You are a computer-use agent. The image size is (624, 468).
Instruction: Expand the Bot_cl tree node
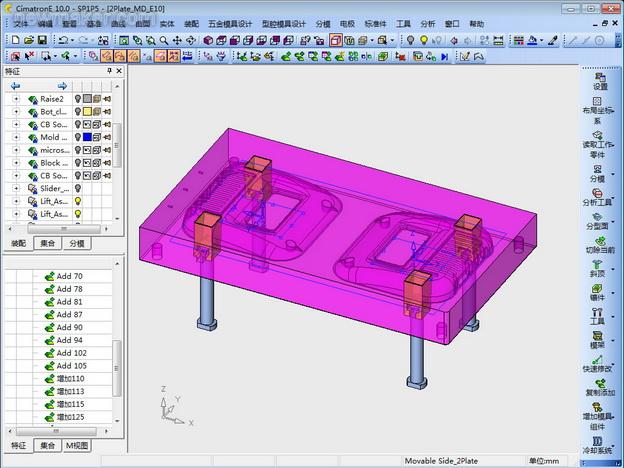[x=16, y=111]
